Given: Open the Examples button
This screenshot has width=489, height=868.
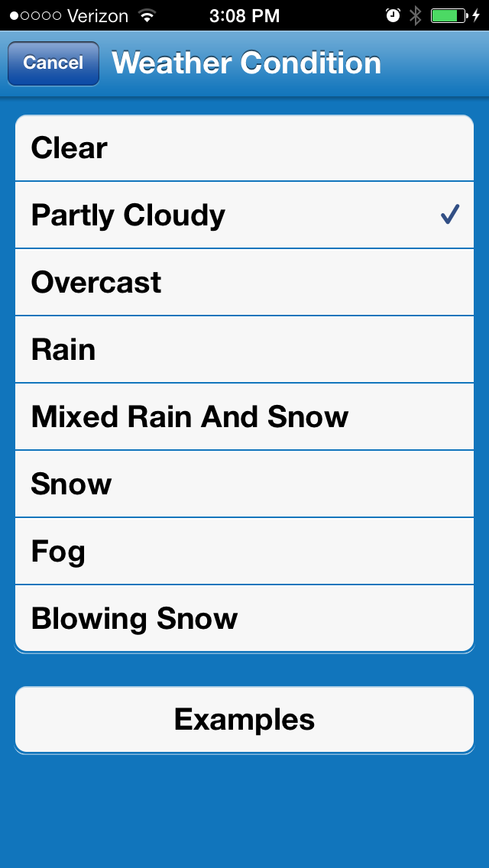Looking at the screenshot, I should tap(244, 720).
